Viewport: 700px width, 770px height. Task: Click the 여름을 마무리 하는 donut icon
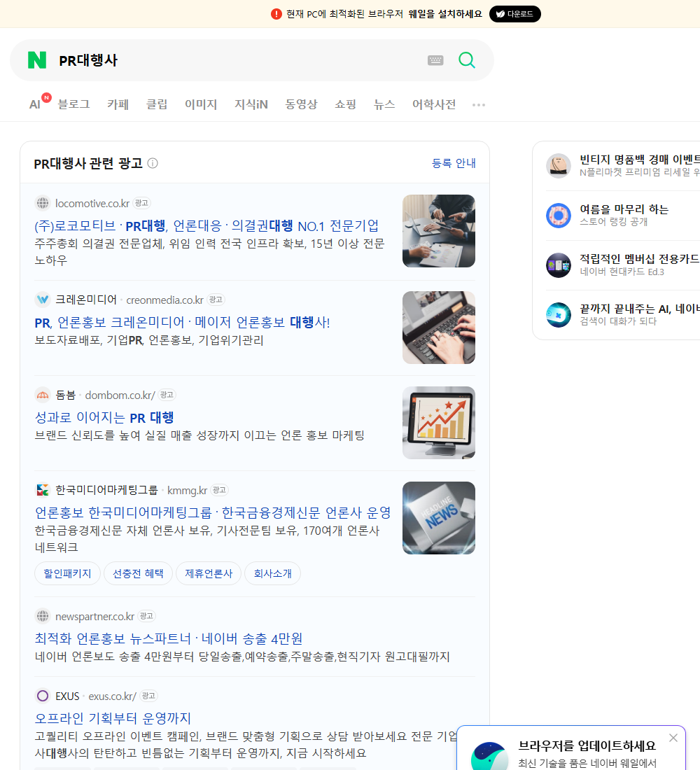pos(559,215)
